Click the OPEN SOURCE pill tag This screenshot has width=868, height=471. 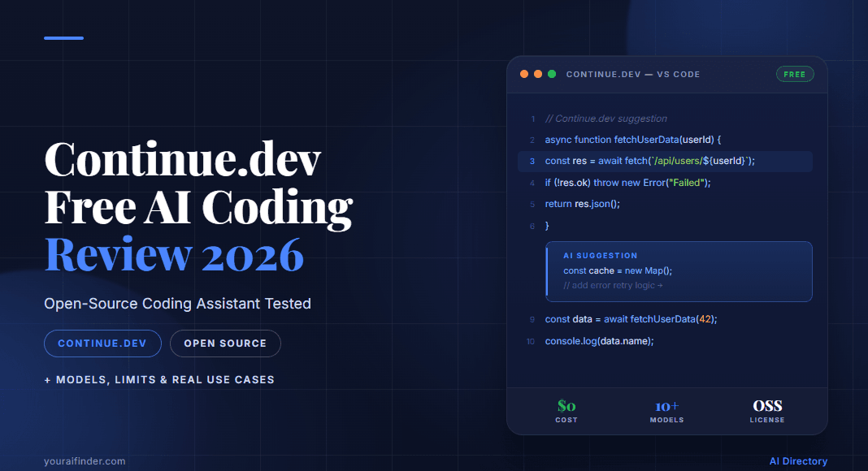coord(225,344)
